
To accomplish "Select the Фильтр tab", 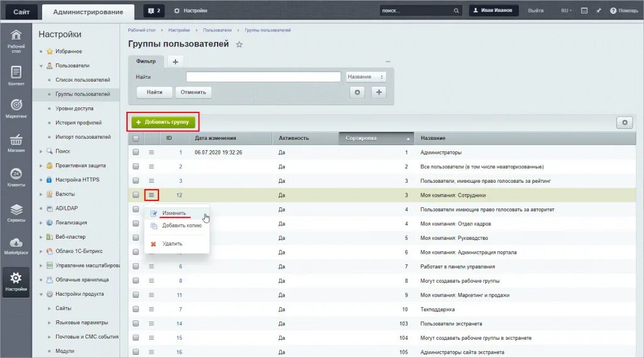I will 146,62.
